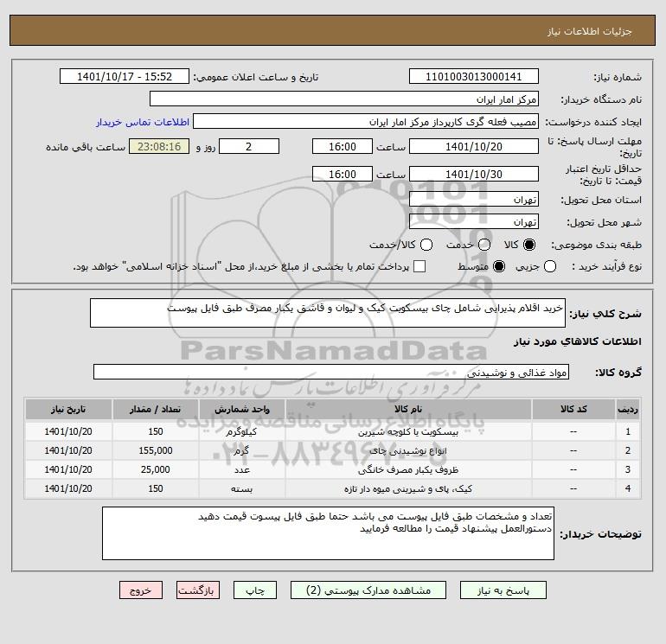Click the quantity cell 155,000
The height and width of the screenshot is (644, 666).
(156, 451)
